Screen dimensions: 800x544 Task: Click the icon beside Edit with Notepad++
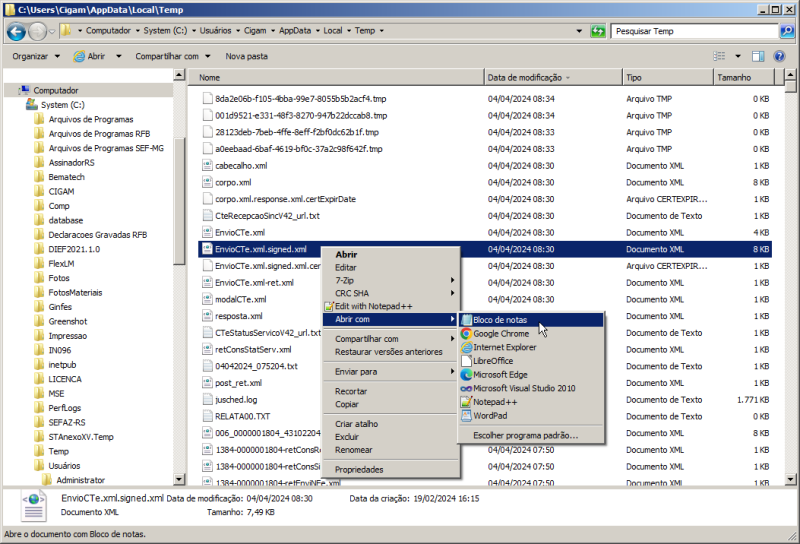[329, 306]
